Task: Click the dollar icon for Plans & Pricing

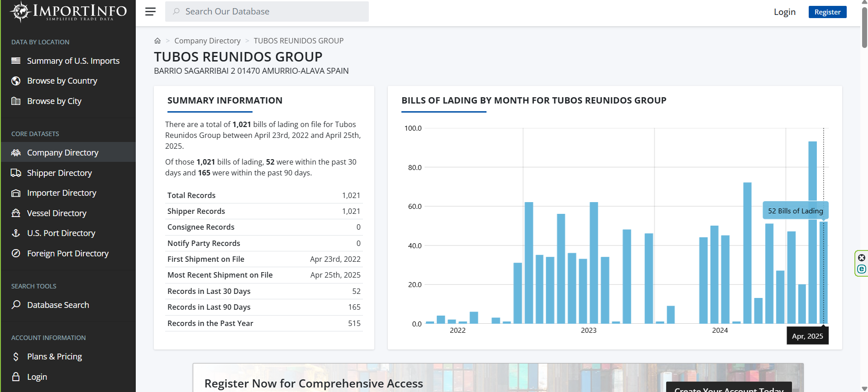Action: [x=16, y=357]
